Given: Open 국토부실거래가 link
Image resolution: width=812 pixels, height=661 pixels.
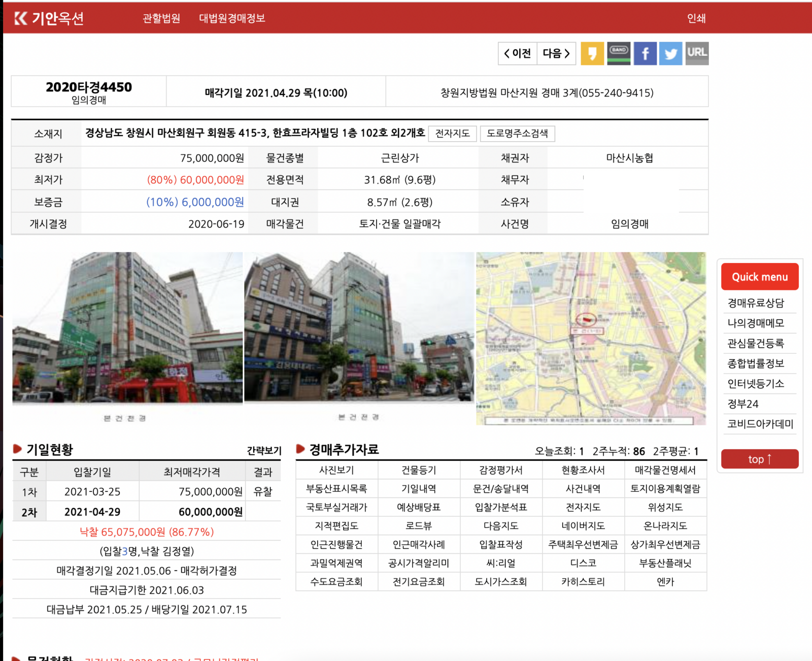Looking at the screenshot, I should pyautogui.click(x=337, y=507).
